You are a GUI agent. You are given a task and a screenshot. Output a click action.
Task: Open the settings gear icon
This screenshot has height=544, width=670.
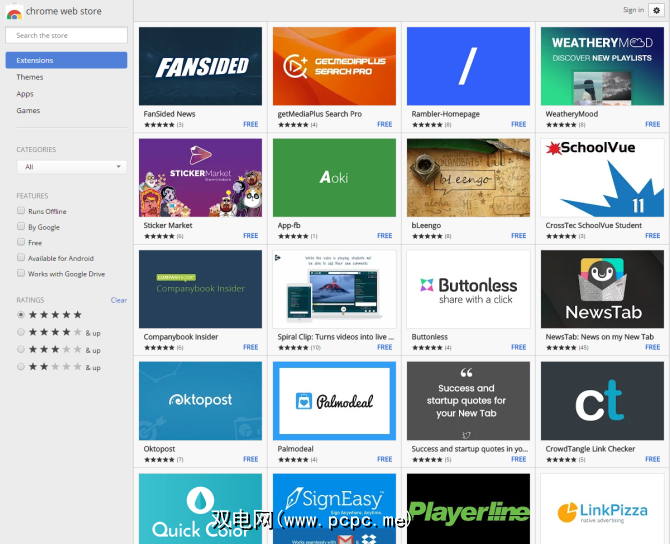tap(656, 10)
